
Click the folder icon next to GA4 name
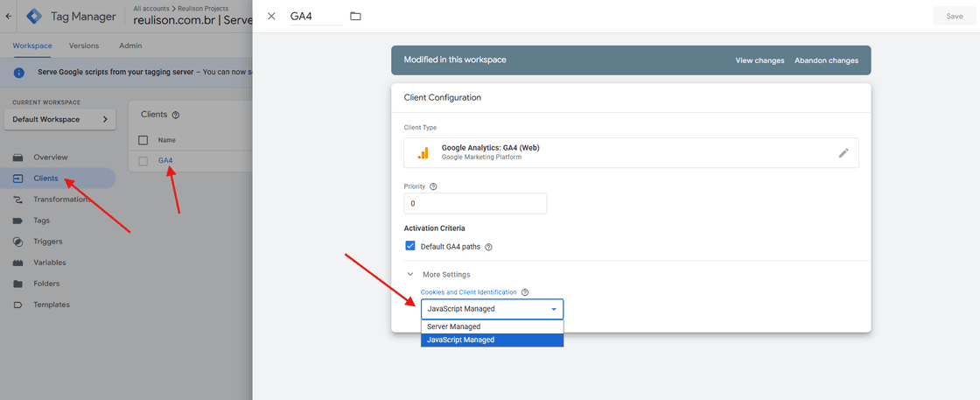355,17
